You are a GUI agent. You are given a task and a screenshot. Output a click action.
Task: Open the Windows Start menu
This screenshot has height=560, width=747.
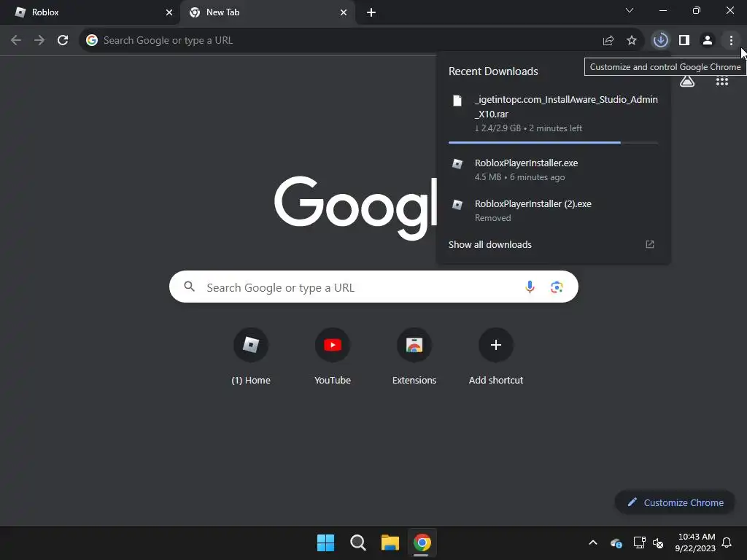coord(326,542)
